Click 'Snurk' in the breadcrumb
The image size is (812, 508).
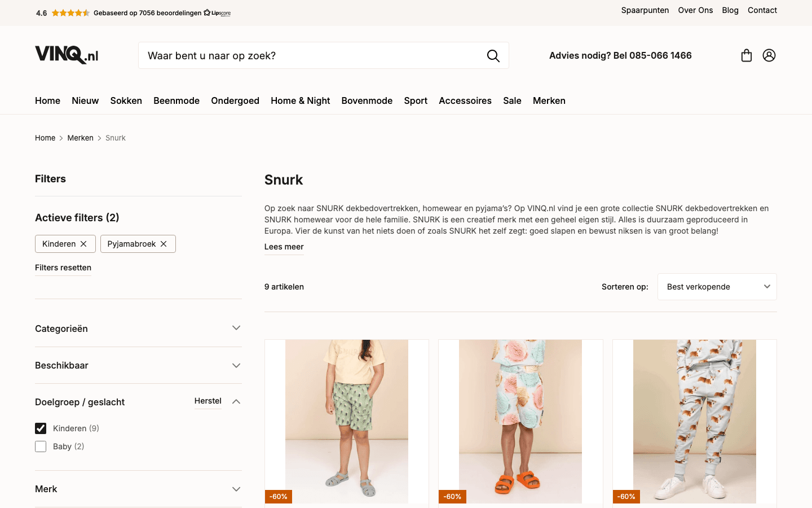(116, 138)
